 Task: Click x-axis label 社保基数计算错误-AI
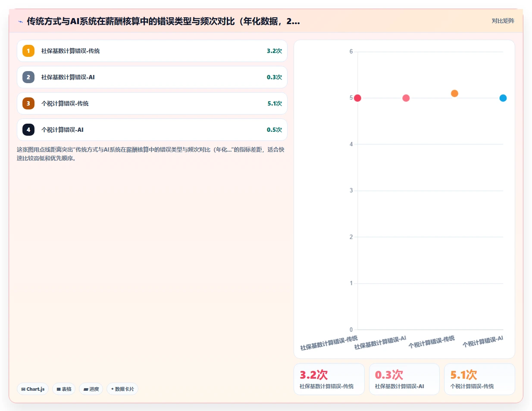[380, 343]
